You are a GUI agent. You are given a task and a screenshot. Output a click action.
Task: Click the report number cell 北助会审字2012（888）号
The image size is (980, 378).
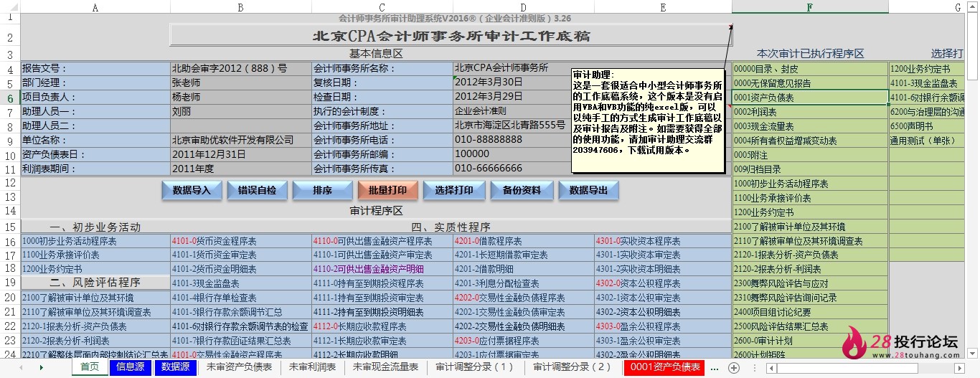click(x=240, y=69)
